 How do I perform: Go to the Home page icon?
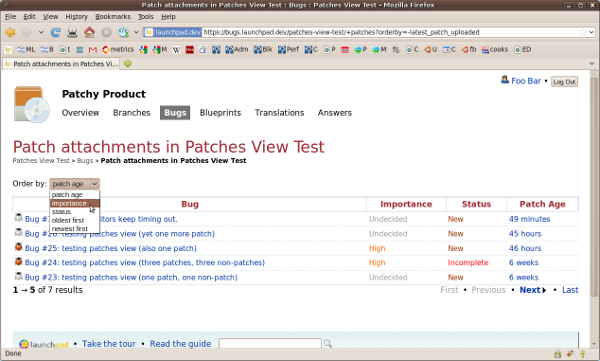point(90,33)
